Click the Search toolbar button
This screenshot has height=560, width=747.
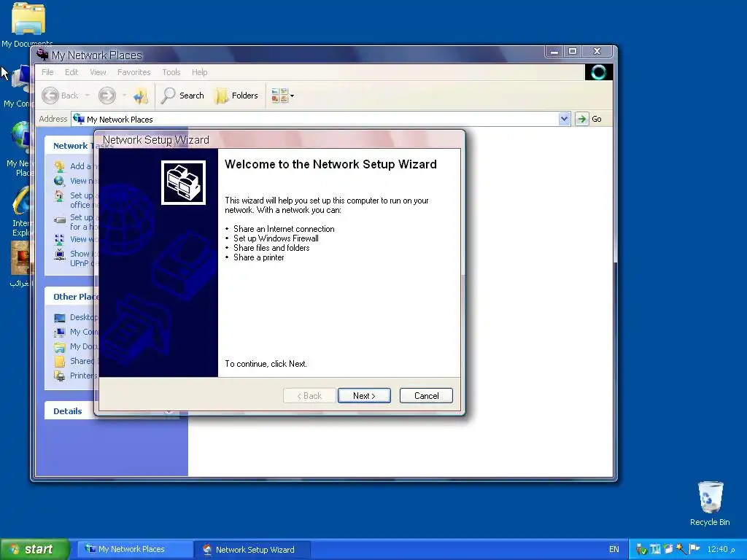[182, 96]
